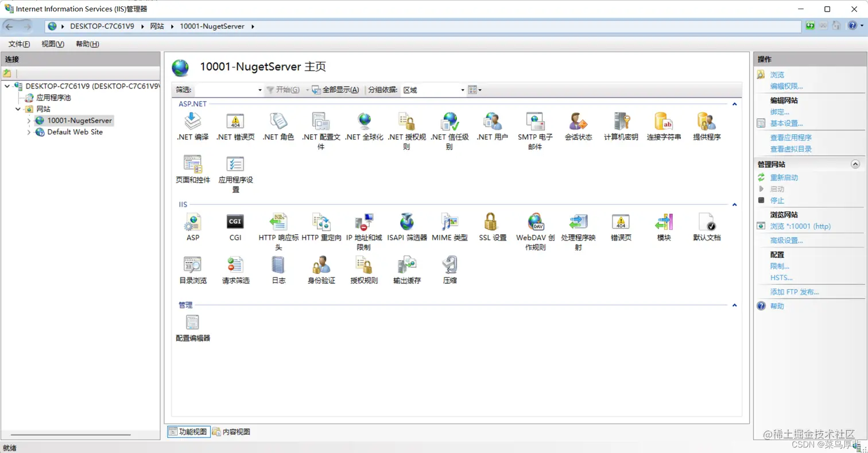Open the ISAPI 筛选器 icon
The height and width of the screenshot is (453, 868).
click(406, 222)
